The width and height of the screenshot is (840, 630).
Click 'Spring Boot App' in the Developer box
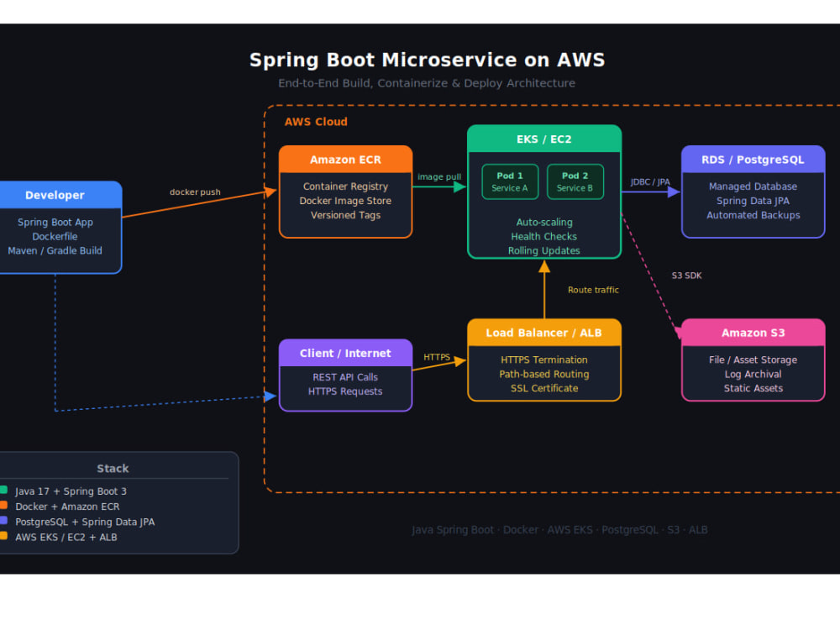(x=55, y=222)
